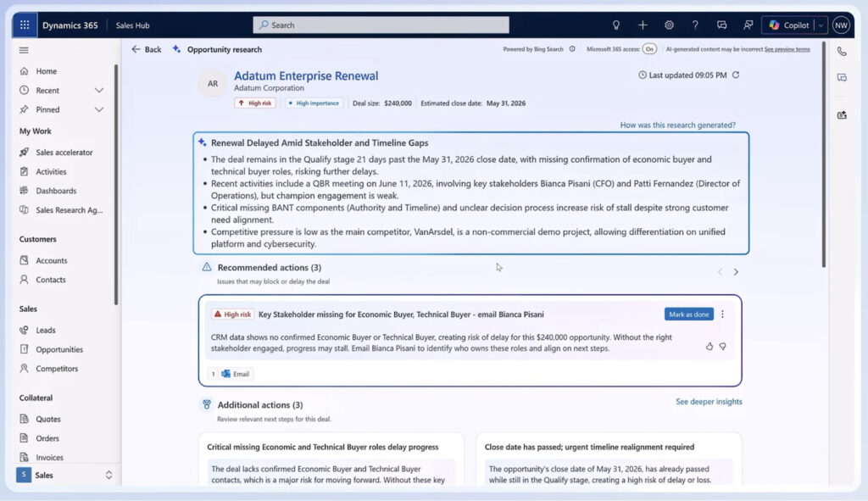The height and width of the screenshot is (501, 868).
Task: Toggle Microsoft 365 access On switch
Action: coord(649,49)
